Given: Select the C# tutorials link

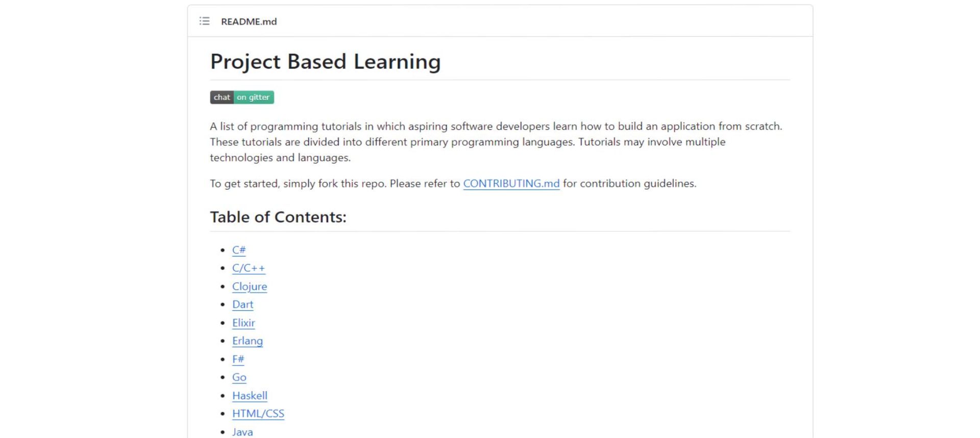Looking at the screenshot, I should pyautogui.click(x=239, y=250).
